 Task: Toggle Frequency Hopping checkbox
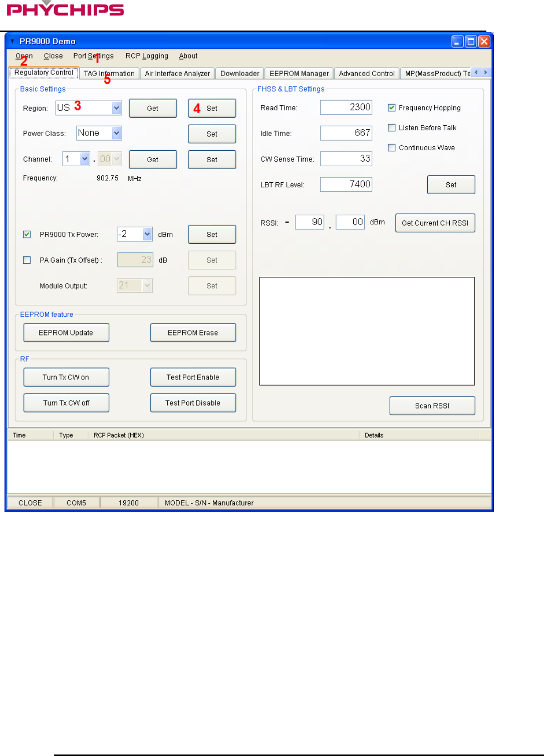[x=392, y=108]
